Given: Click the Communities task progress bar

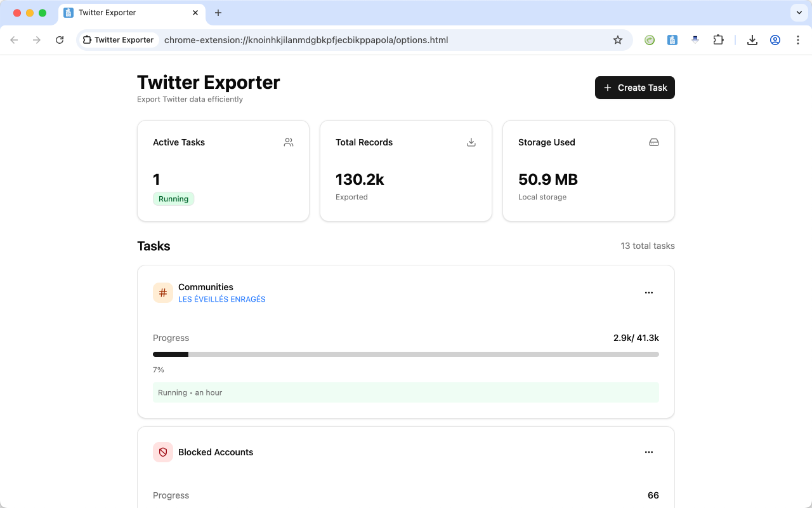Looking at the screenshot, I should click(x=405, y=354).
